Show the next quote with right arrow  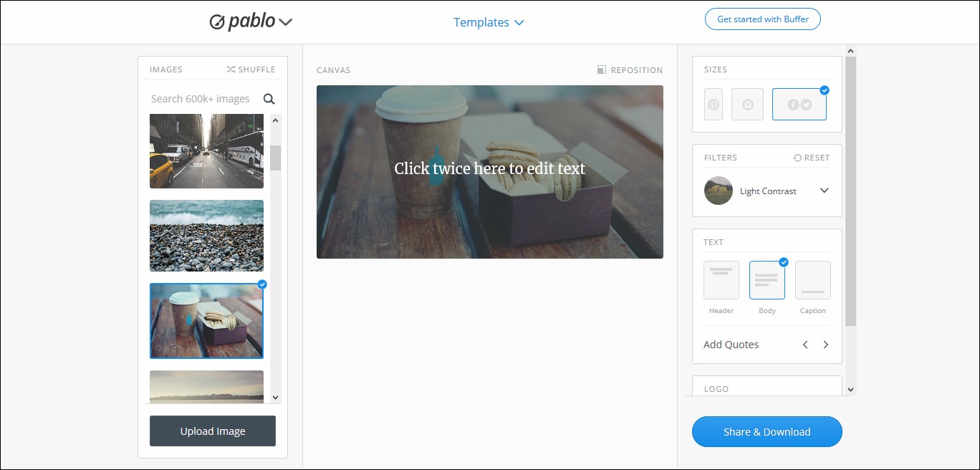click(x=825, y=345)
